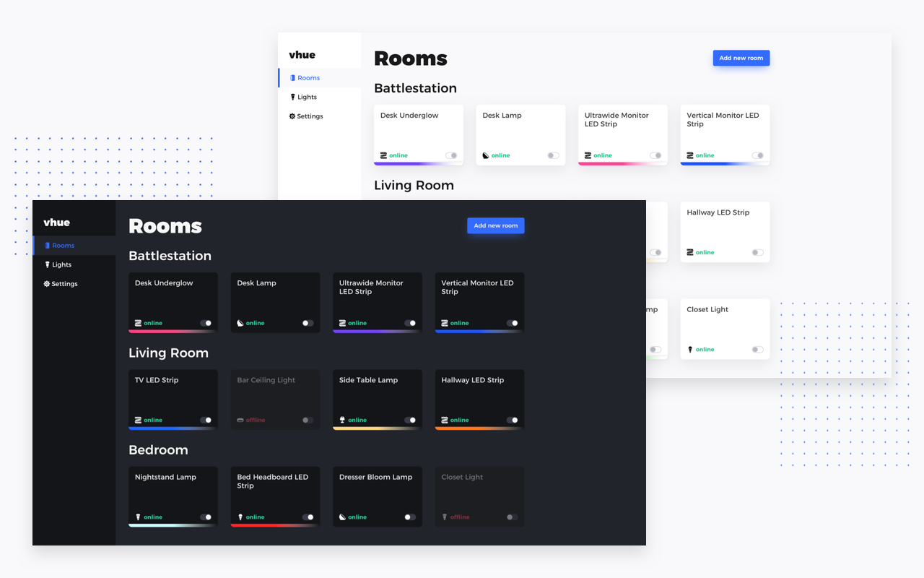This screenshot has width=924, height=578.
Task: Click ceiling light icon on Bar Ceiling Light card
Action: click(240, 420)
